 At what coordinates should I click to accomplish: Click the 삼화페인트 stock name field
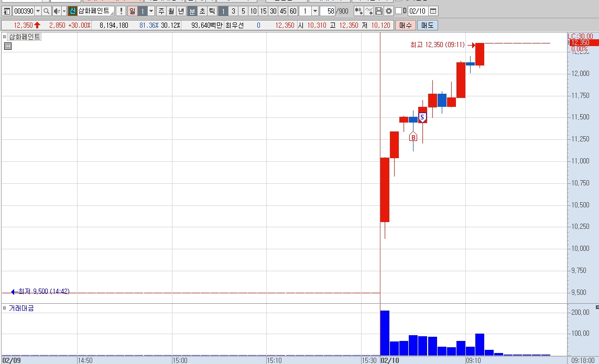[96, 11]
